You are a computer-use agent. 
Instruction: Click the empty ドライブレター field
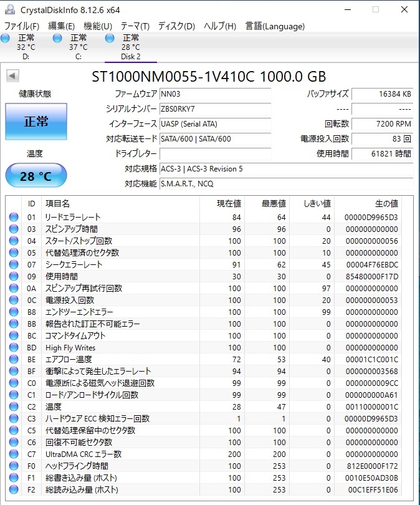(x=216, y=154)
